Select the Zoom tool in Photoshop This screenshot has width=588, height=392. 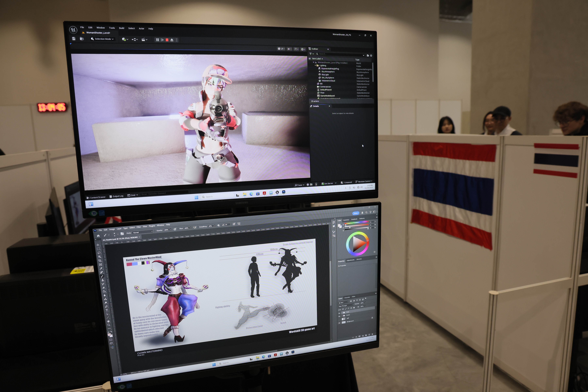tap(109, 325)
